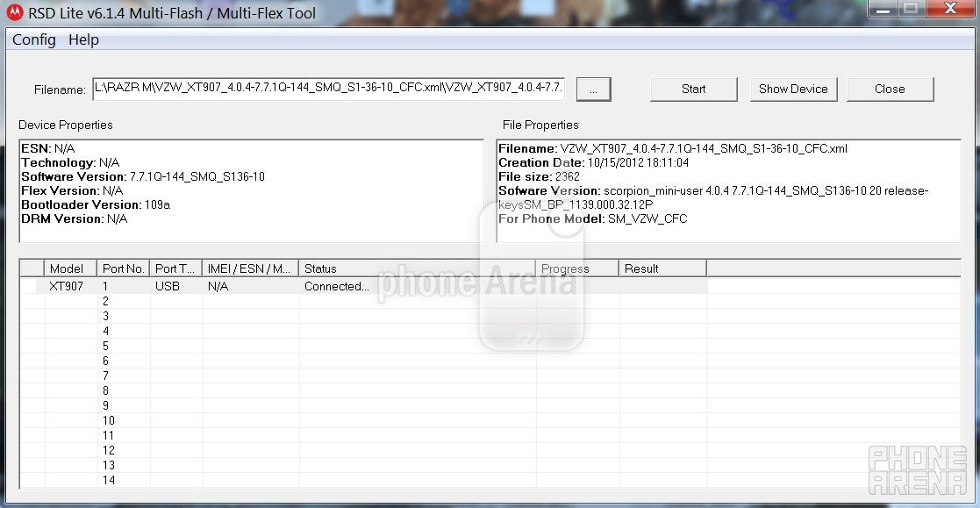Click the Filename path input field

tap(329, 88)
